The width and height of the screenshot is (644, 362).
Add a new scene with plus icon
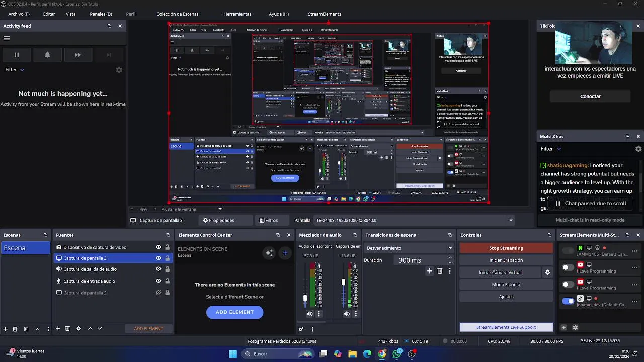pyautogui.click(x=5, y=329)
